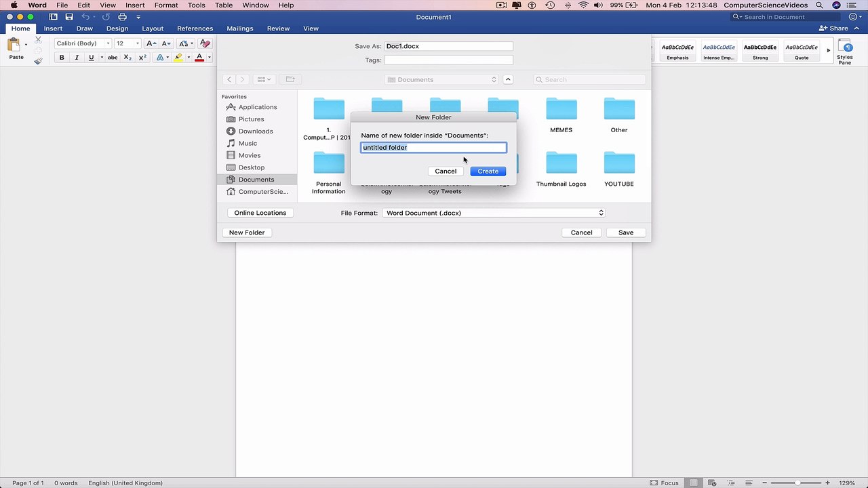This screenshot has width=868, height=488.
Task: Open the Table menu in menu bar
Action: pyautogui.click(x=224, y=5)
